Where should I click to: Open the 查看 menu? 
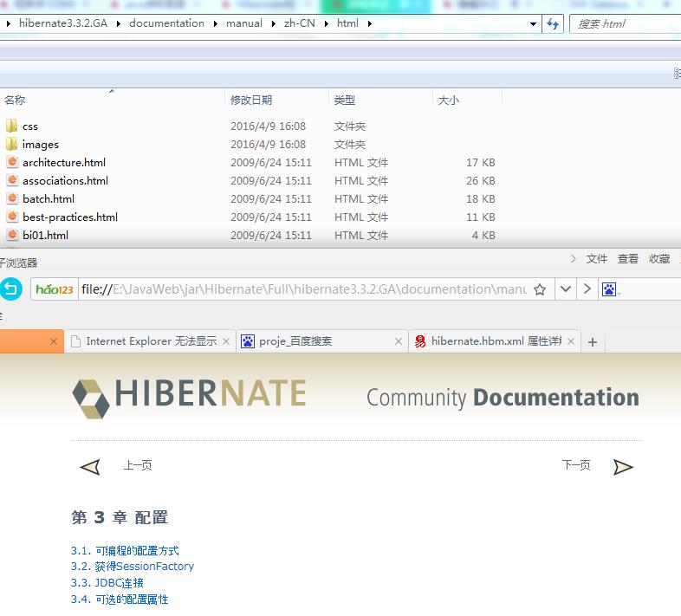pos(628,259)
